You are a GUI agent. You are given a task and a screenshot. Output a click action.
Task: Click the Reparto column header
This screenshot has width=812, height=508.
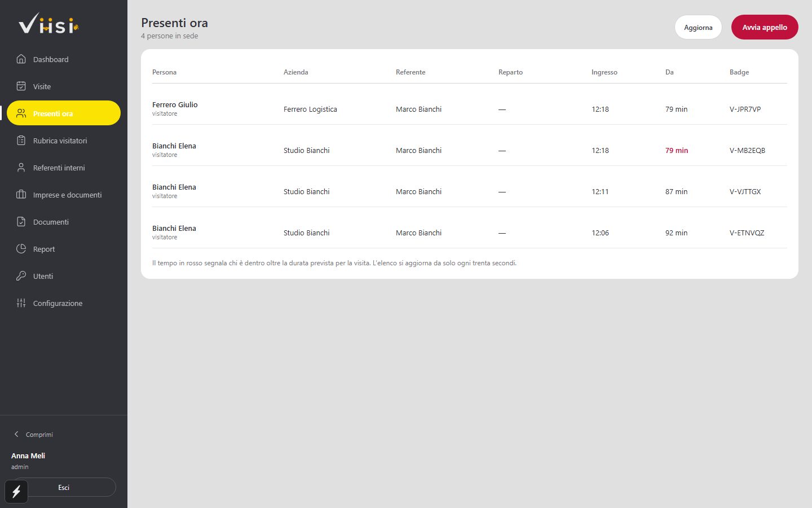(x=510, y=72)
